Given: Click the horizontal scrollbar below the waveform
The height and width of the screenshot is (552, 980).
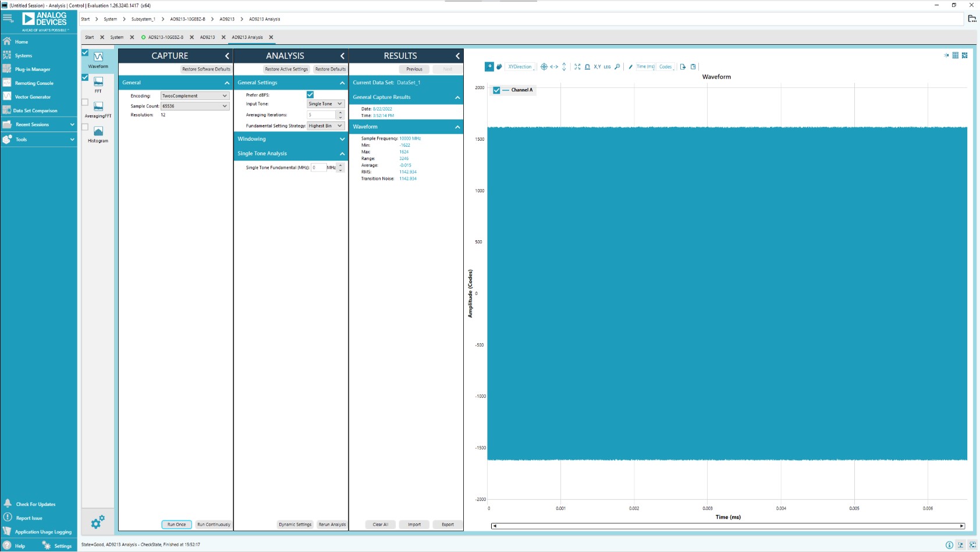Looking at the screenshot, I should pos(727,526).
